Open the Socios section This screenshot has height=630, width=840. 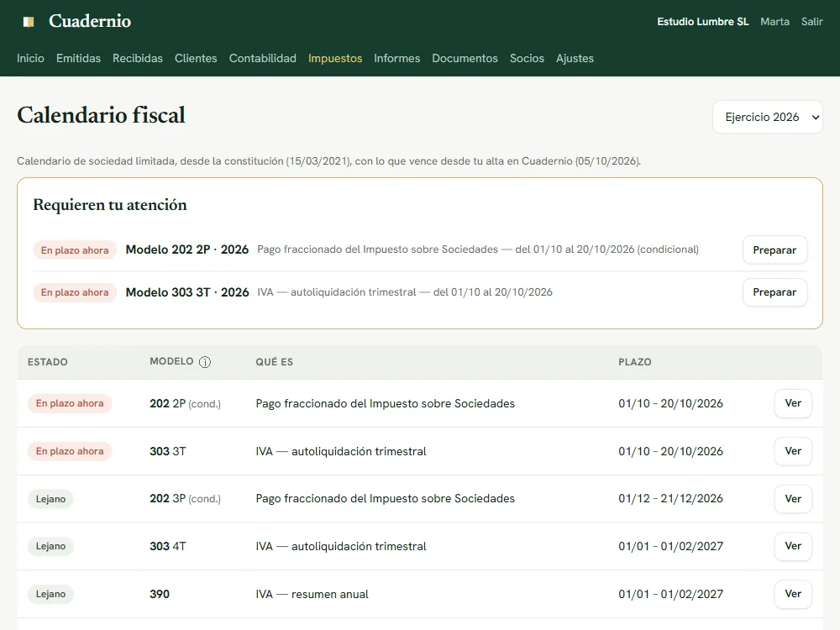527,59
